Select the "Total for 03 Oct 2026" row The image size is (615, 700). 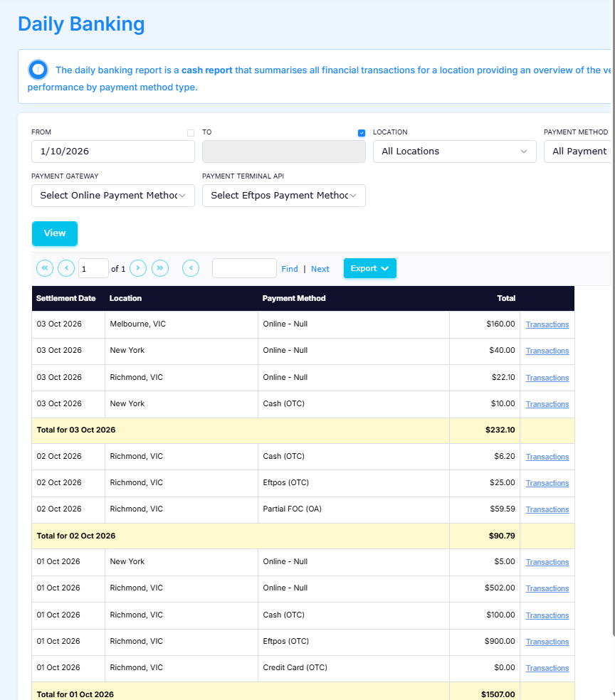pyautogui.click(x=303, y=430)
